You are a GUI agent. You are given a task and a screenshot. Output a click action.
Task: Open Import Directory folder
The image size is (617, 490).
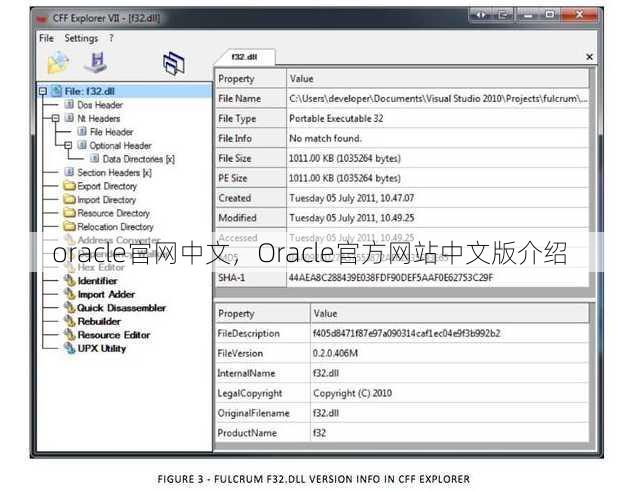tap(107, 200)
